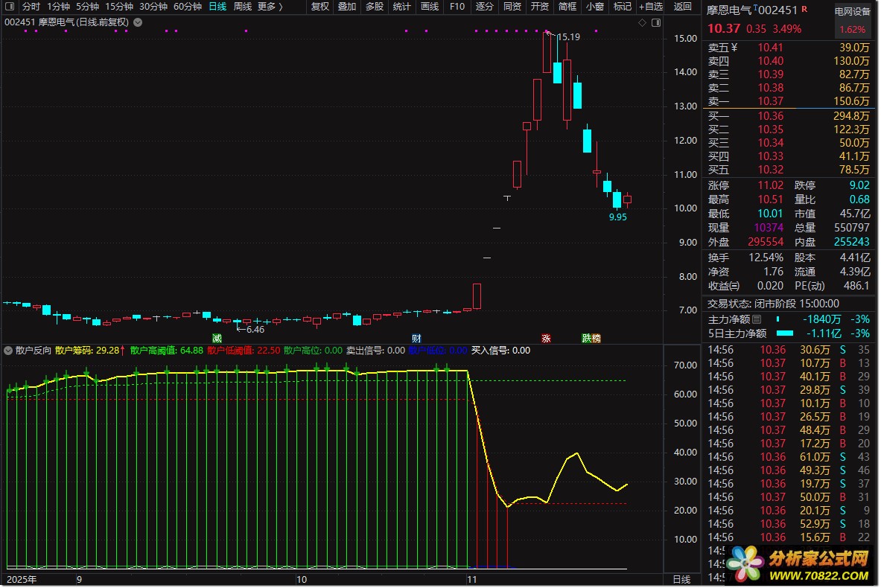Open the 主力净额 detail icon
The width and height of the screenshot is (881, 588).
(757, 319)
